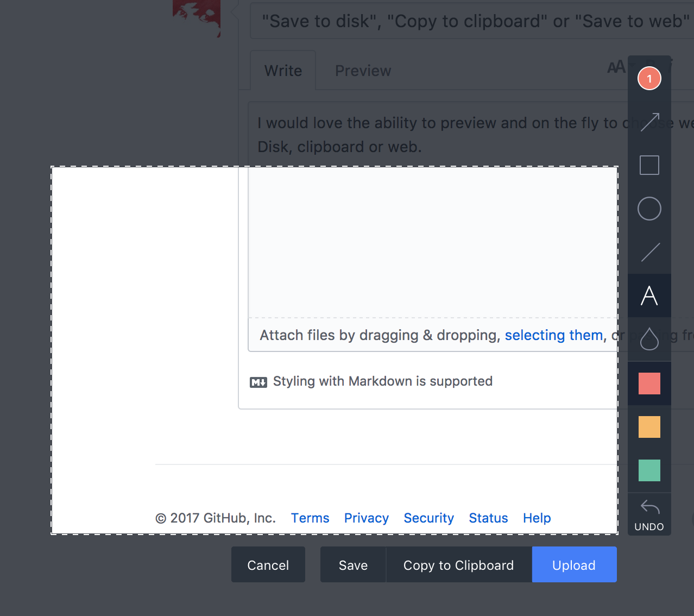Click the user avatar image
The height and width of the screenshot is (616, 694).
(x=197, y=18)
